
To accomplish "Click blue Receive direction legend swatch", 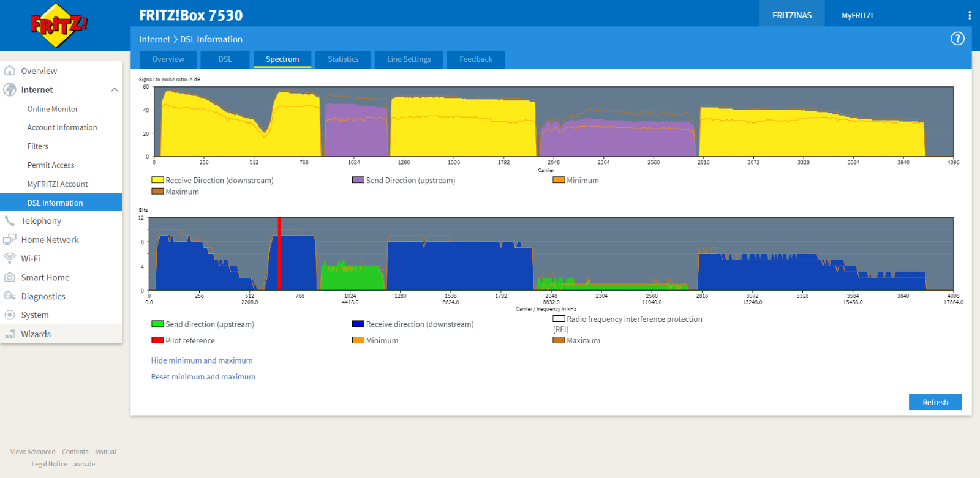I will (358, 324).
